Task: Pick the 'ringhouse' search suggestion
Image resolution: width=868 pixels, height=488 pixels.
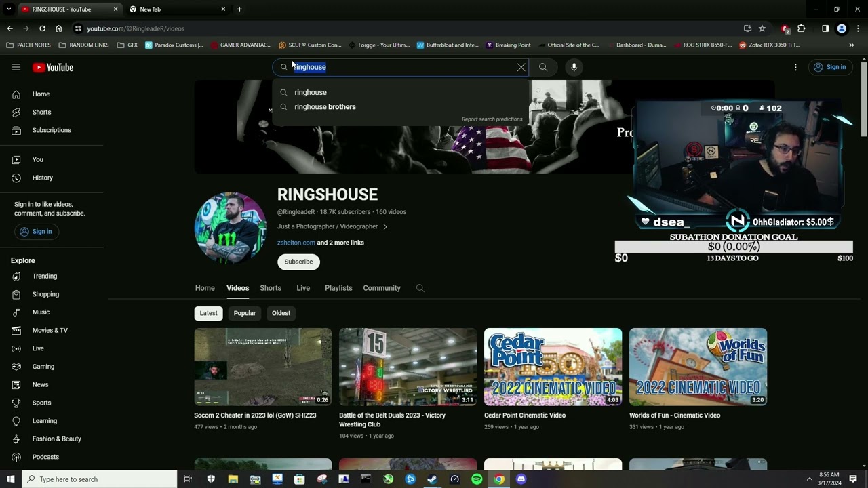Action: coord(400,92)
